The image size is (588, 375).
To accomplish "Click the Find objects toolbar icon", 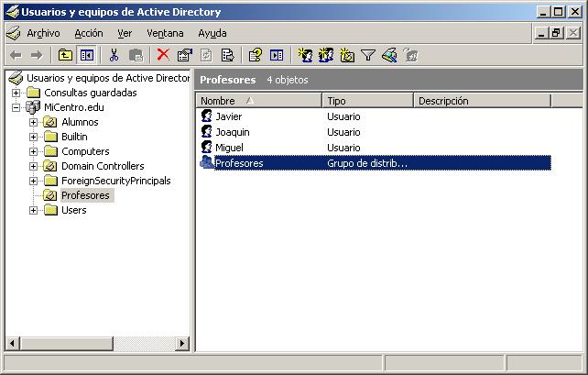I will coord(388,55).
